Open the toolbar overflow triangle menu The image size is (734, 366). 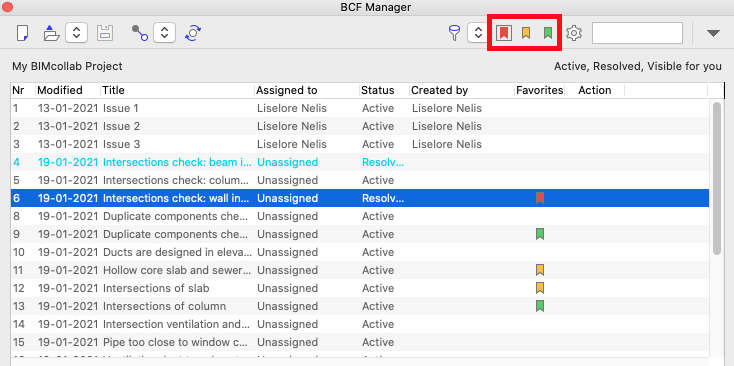click(x=713, y=33)
